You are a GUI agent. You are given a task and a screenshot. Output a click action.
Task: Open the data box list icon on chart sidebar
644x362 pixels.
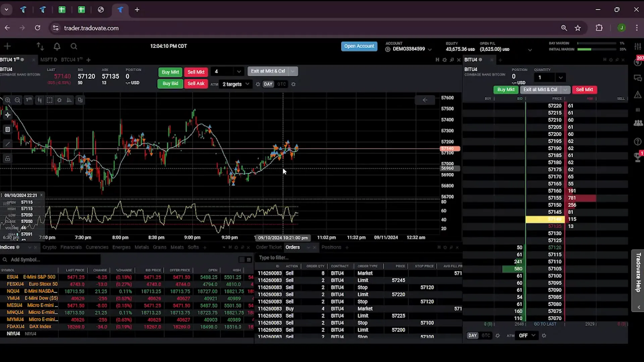(7, 129)
